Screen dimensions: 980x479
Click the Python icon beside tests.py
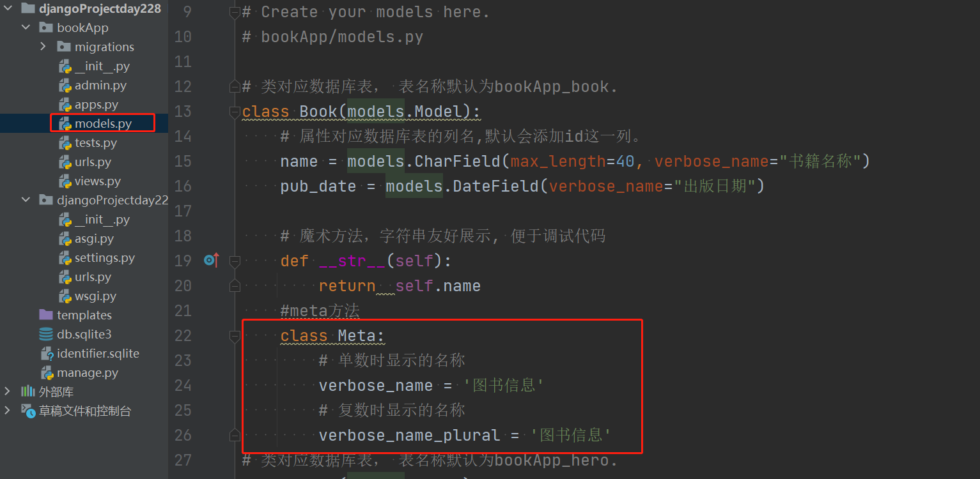click(x=65, y=143)
